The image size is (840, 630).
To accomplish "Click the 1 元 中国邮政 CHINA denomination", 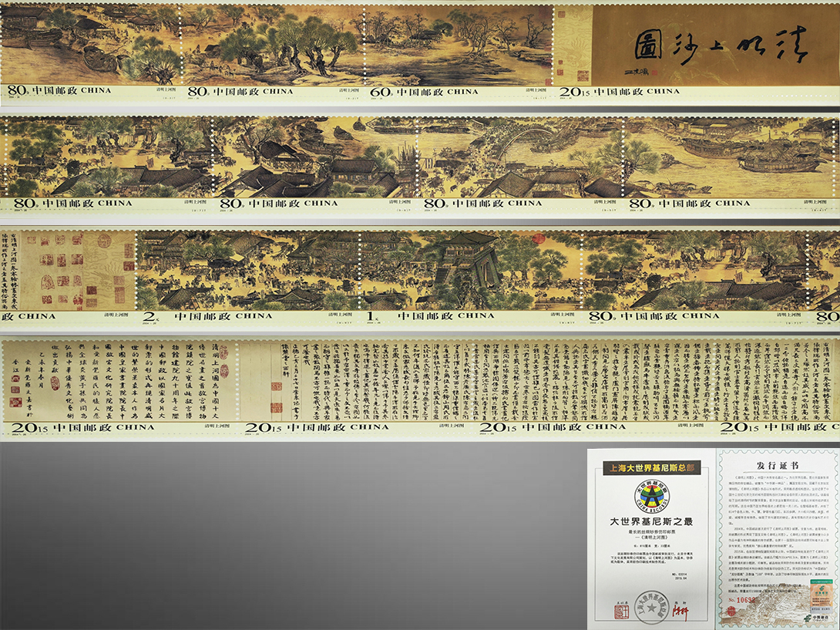I will coord(430,316).
